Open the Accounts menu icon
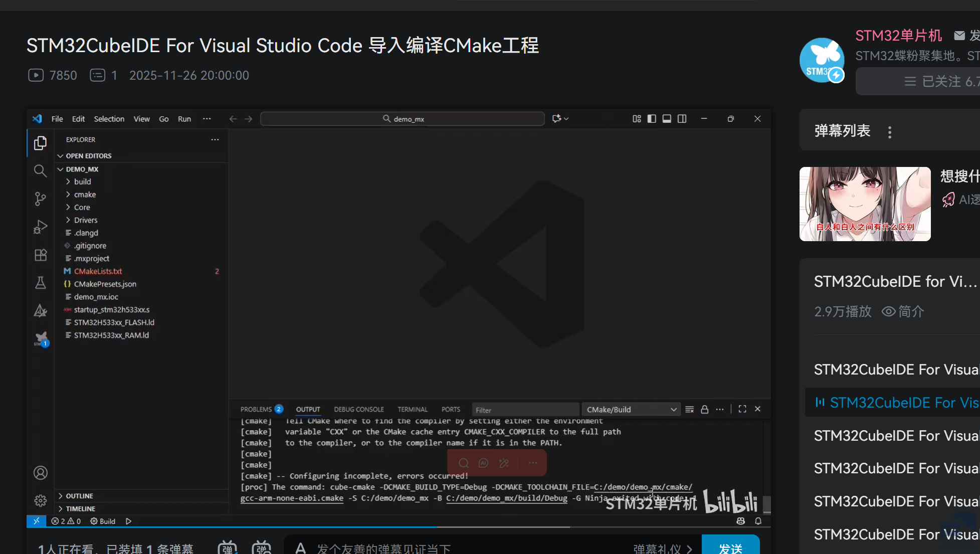980x554 pixels. pyautogui.click(x=41, y=473)
